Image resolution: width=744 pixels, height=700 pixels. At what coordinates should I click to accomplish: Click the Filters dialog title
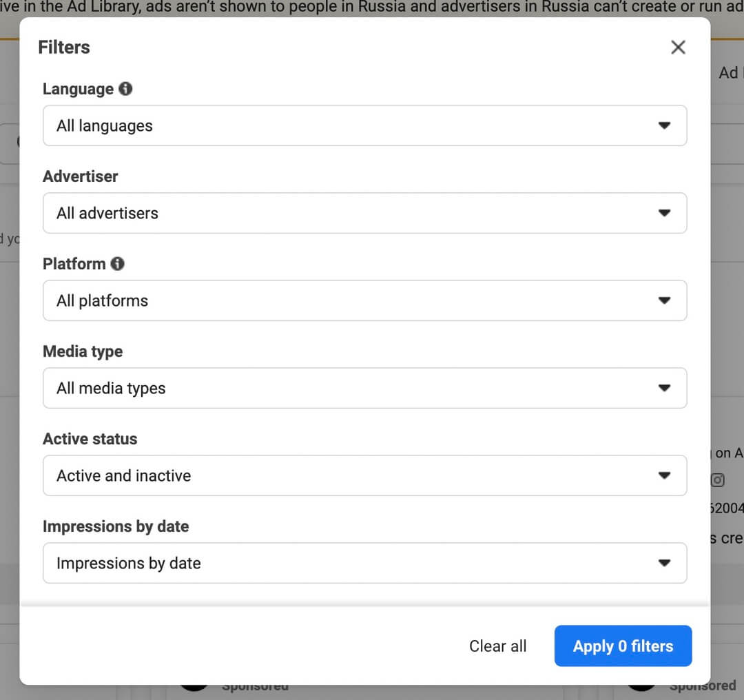point(63,47)
